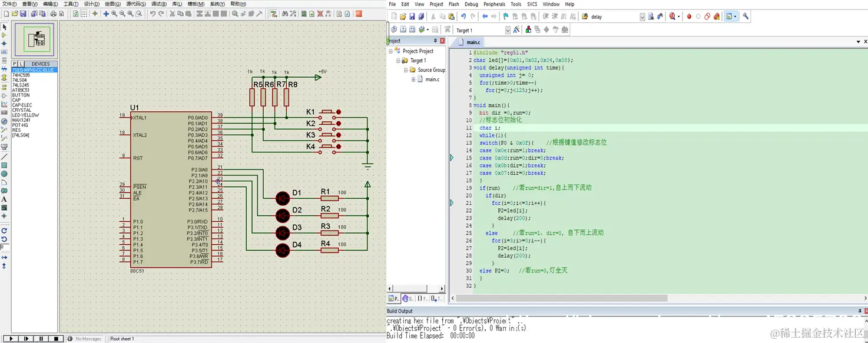Image resolution: width=868 pixels, height=343 pixels.
Task: Open the Target 1 dropdown
Action: [508, 30]
